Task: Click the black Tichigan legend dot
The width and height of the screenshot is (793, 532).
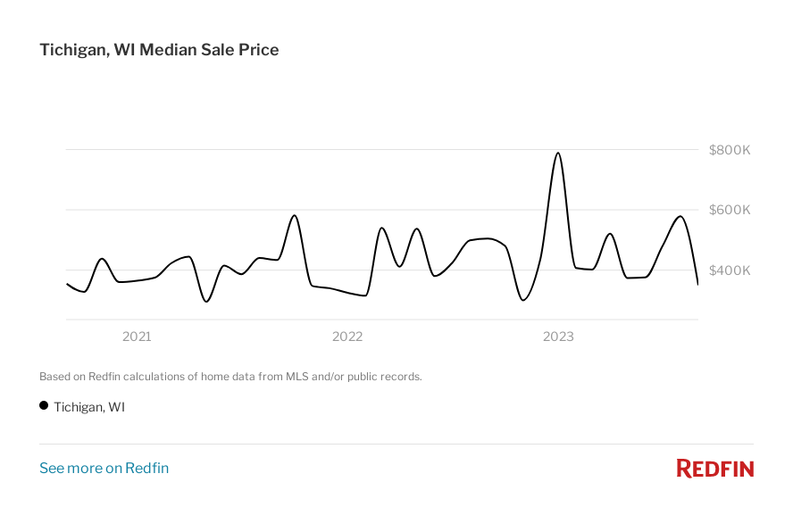Action: [44, 405]
